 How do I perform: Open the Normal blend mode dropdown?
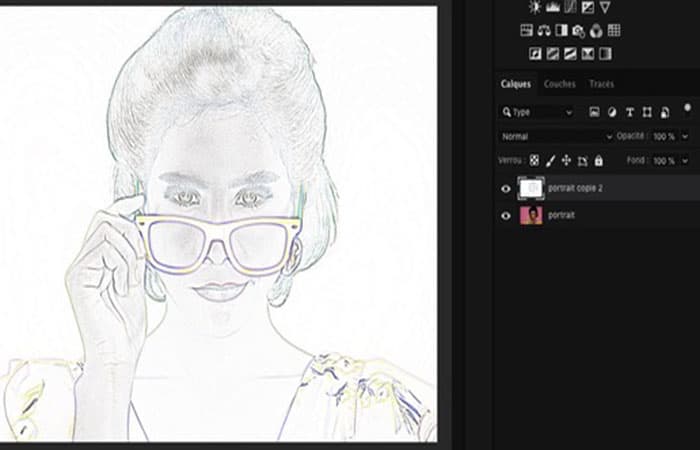click(555, 137)
